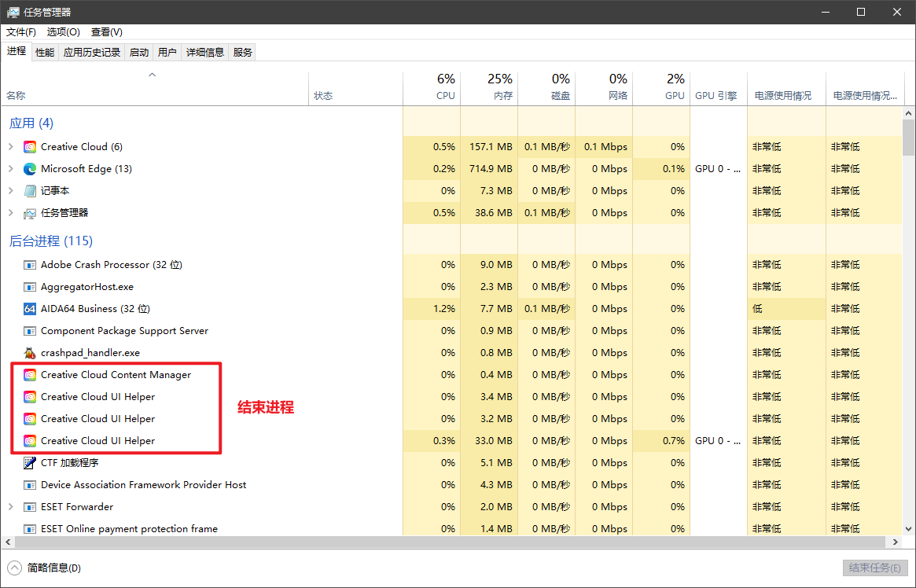This screenshot has width=916, height=588.
Task: Sort by the 内存 column header
Action: click(x=489, y=88)
